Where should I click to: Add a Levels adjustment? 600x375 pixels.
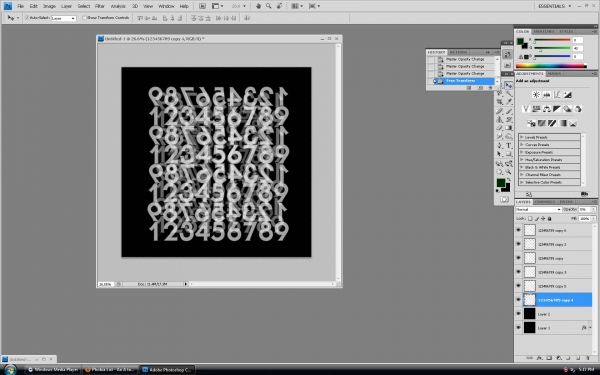click(547, 95)
